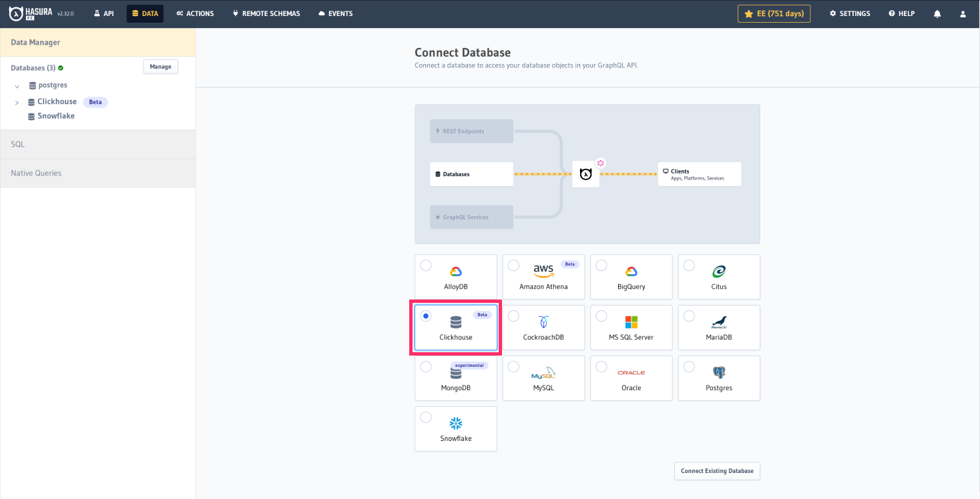Image resolution: width=980 pixels, height=499 pixels.
Task: Select the MySQL radio button
Action: tap(513, 367)
